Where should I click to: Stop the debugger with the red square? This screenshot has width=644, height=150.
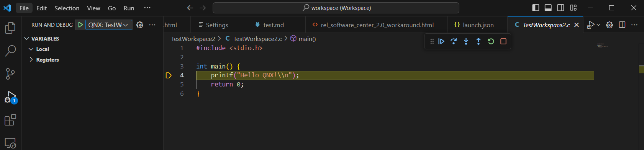pos(503,41)
